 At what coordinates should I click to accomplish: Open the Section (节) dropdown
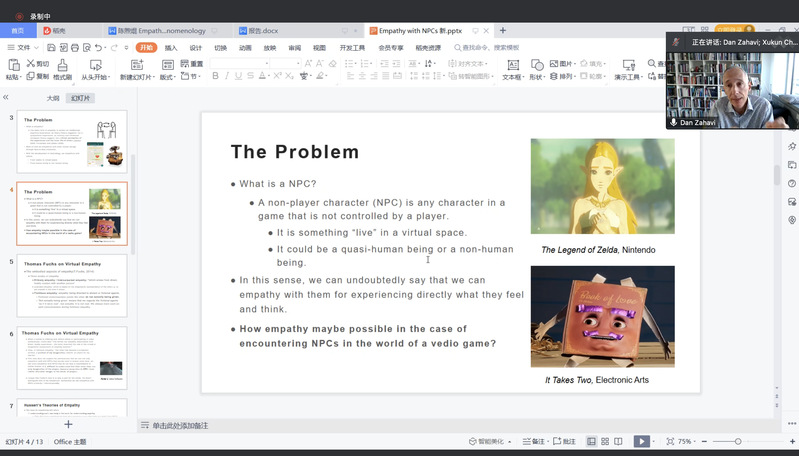click(x=191, y=76)
